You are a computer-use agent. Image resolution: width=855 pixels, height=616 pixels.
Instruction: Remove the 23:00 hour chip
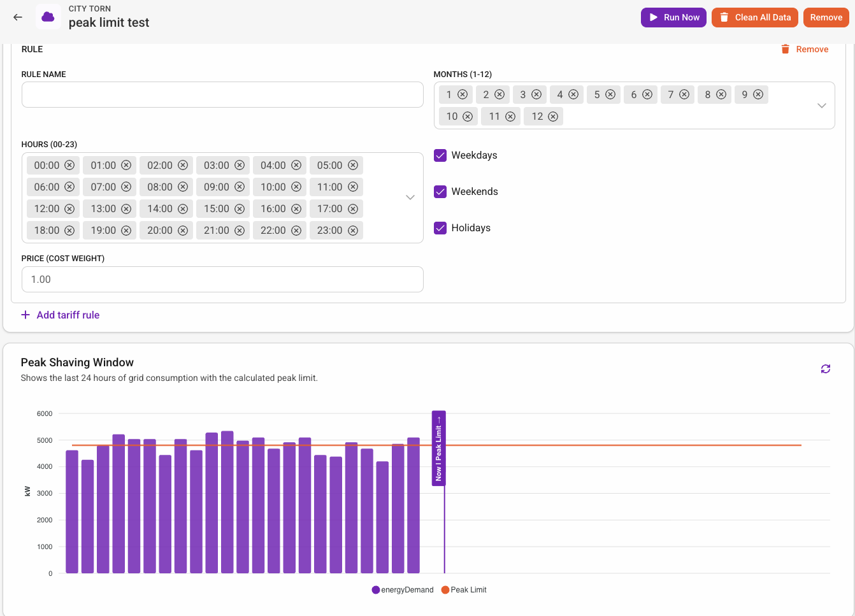click(x=353, y=230)
